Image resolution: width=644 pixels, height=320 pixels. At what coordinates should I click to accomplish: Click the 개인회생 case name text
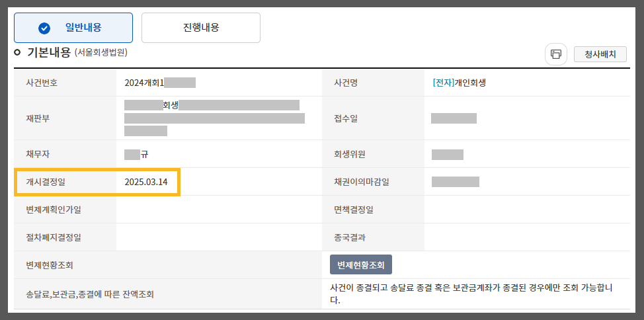[x=470, y=83]
